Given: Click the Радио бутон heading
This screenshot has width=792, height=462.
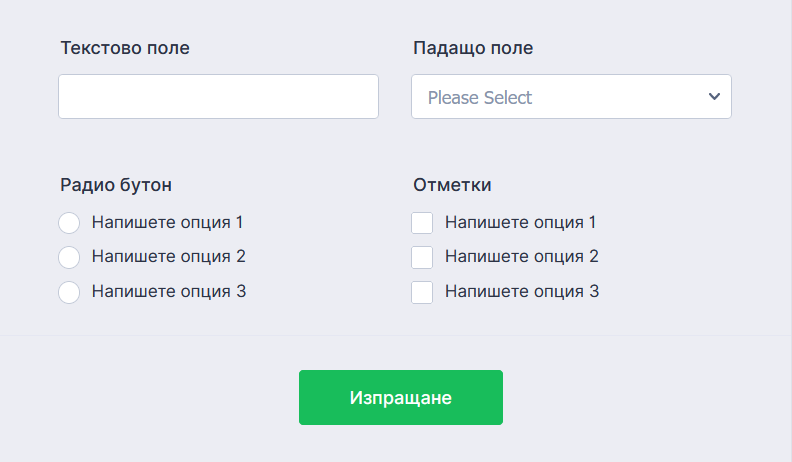Looking at the screenshot, I should (116, 184).
